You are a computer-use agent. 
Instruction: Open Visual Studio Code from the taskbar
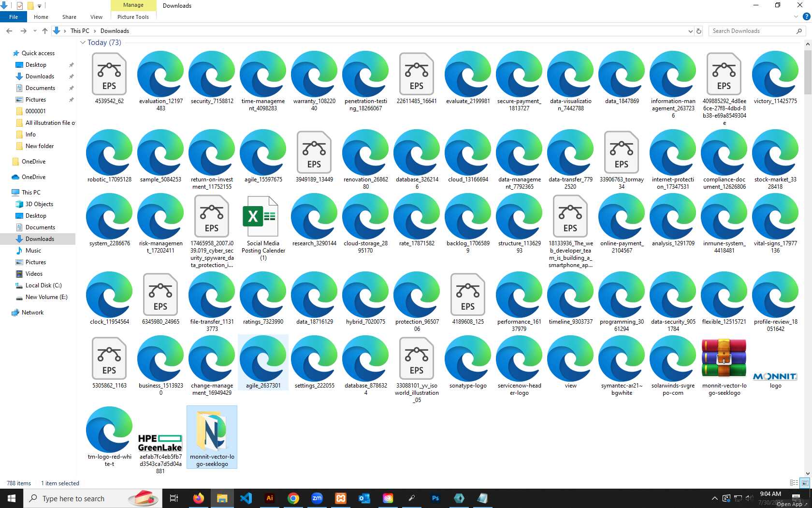(246, 498)
